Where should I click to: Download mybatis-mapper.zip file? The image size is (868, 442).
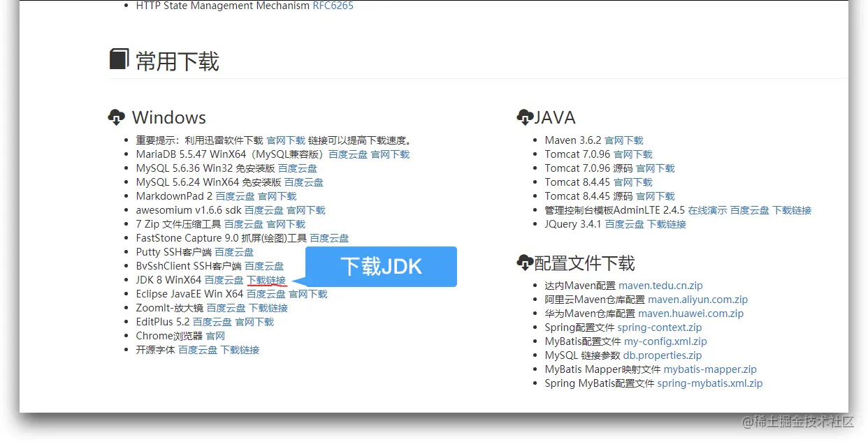pos(710,369)
